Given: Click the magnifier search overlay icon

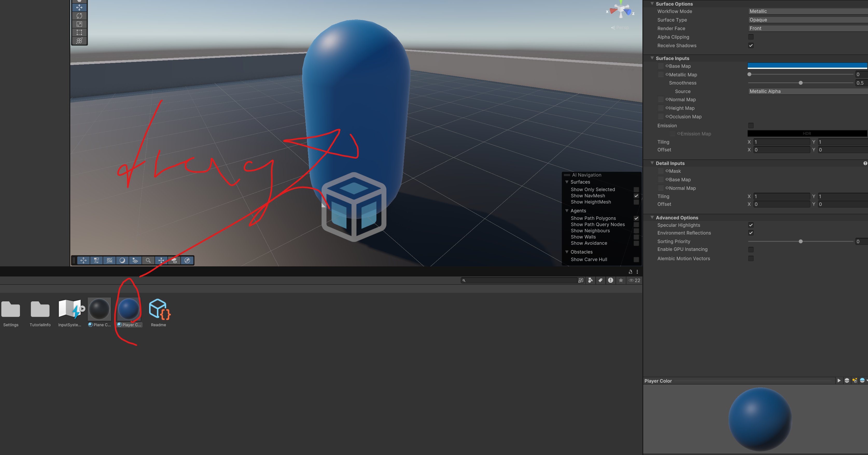Looking at the screenshot, I should [x=148, y=260].
